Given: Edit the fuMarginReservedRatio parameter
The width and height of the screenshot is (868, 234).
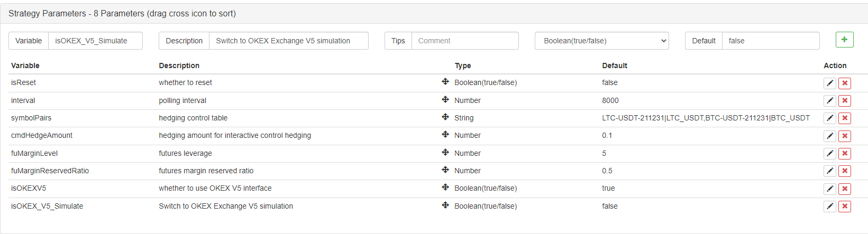Looking at the screenshot, I should (830, 171).
